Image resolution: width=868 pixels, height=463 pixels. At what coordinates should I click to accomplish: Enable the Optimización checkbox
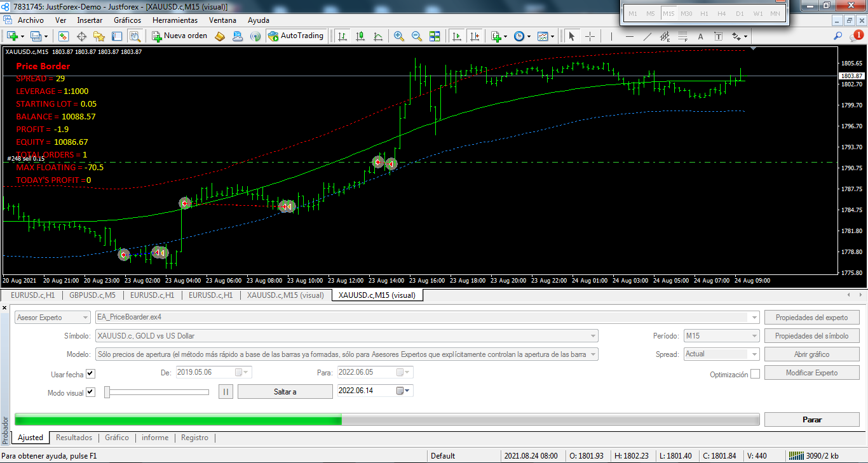(x=755, y=374)
